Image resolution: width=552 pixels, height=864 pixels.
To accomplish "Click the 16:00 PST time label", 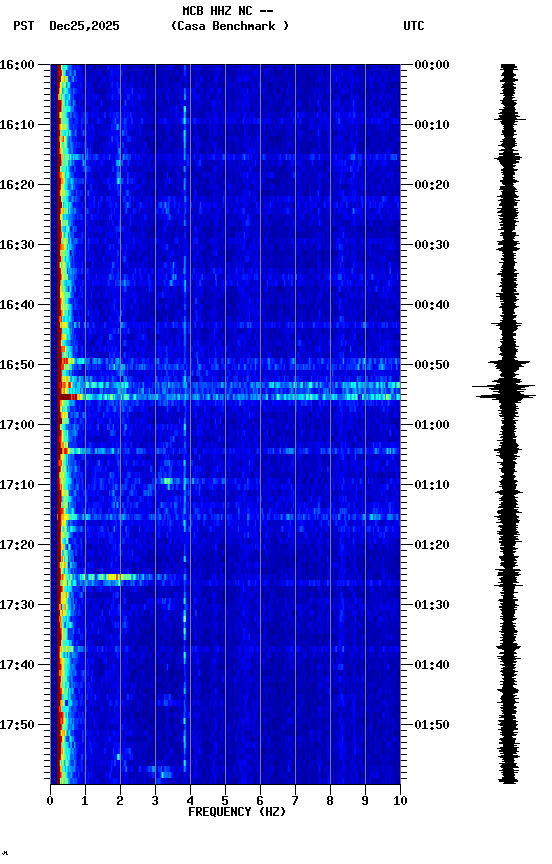I will (x=17, y=65).
